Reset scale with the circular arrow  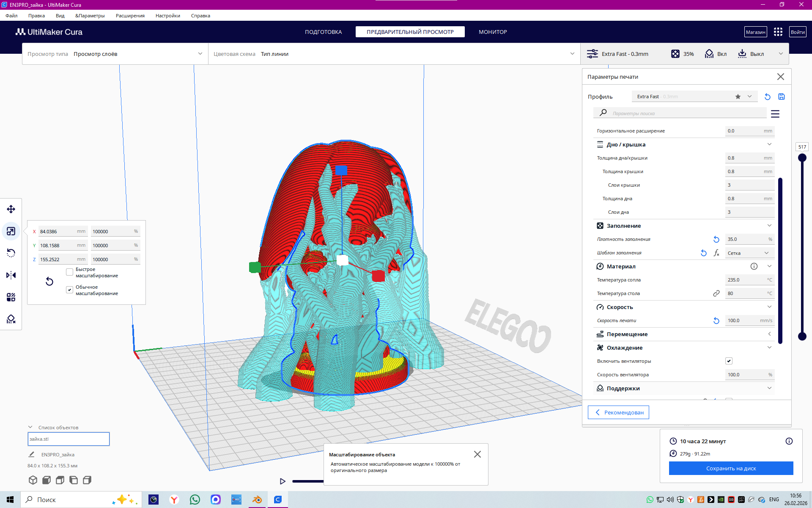(x=49, y=282)
